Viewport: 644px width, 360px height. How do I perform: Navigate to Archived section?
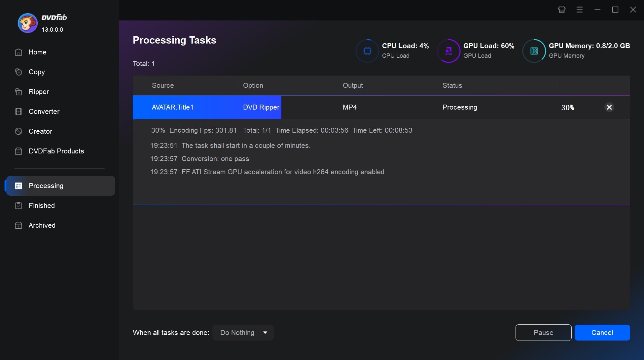(x=42, y=225)
